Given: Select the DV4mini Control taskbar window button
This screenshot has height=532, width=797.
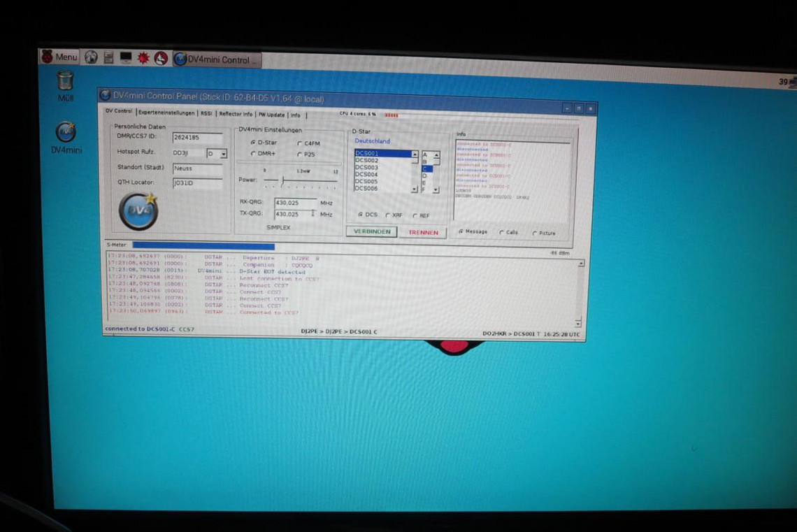Looking at the screenshot, I should (x=217, y=59).
